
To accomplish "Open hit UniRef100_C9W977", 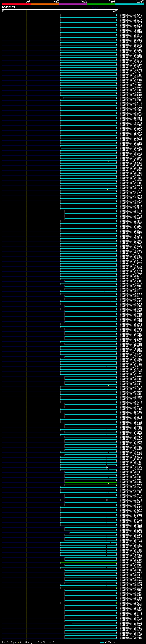I will point(131,20).
